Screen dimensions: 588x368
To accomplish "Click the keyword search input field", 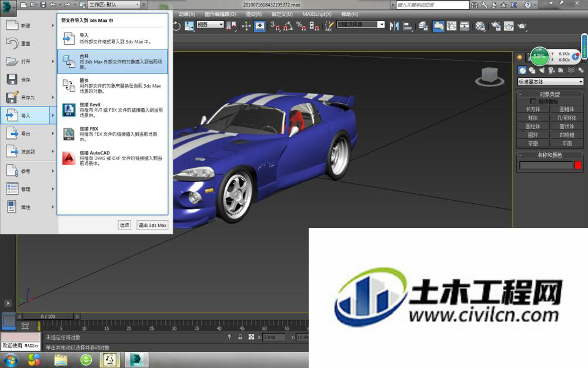I will pyautogui.click(x=432, y=5).
